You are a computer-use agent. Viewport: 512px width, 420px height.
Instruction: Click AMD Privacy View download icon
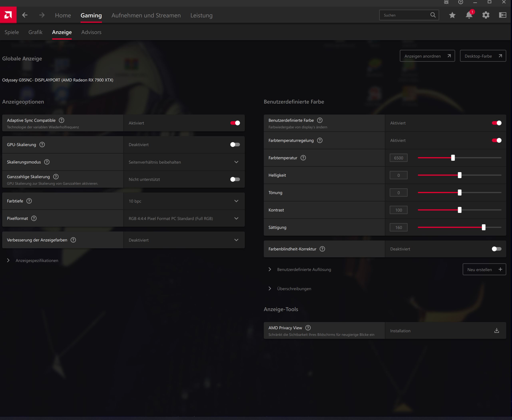(x=497, y=330)
